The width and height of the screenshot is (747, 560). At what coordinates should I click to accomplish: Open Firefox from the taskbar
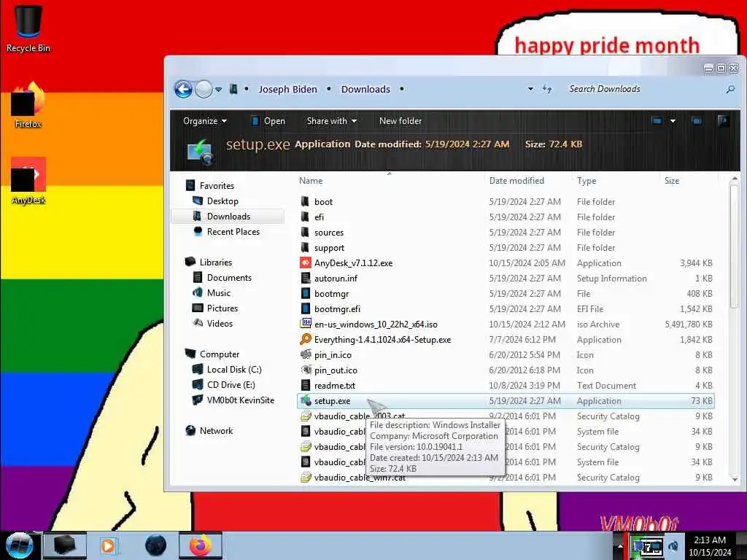coord(200,545)
